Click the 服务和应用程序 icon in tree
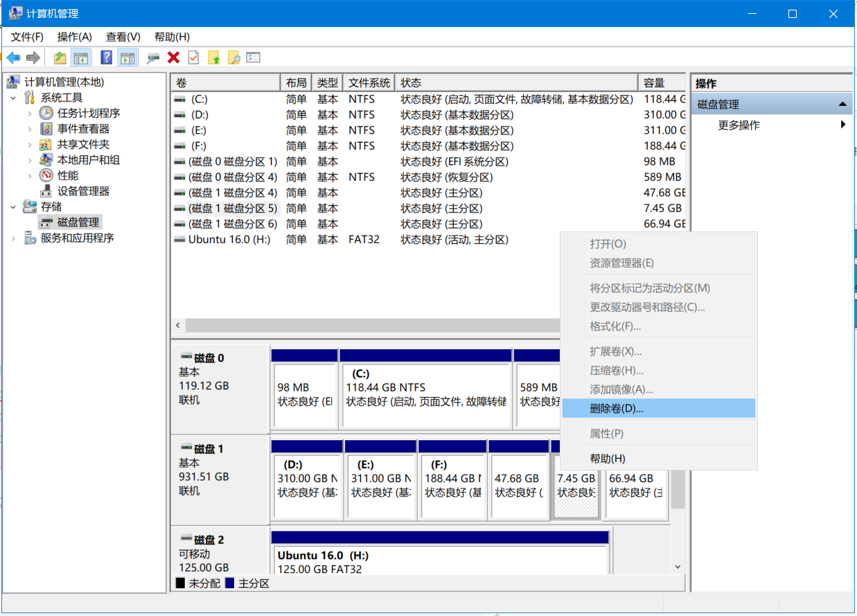The width and height of the screenshot is (857, 616). [30, 238]
